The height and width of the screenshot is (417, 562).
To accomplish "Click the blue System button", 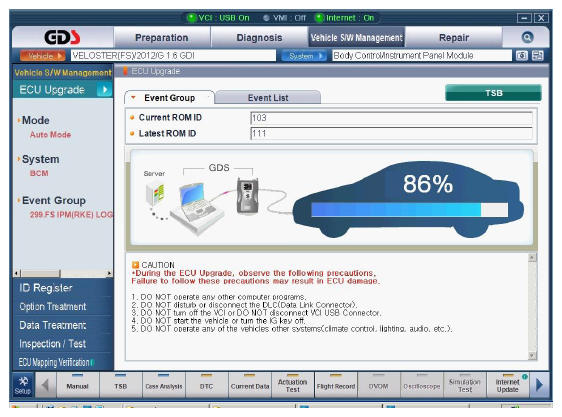I will pos(304,56).
